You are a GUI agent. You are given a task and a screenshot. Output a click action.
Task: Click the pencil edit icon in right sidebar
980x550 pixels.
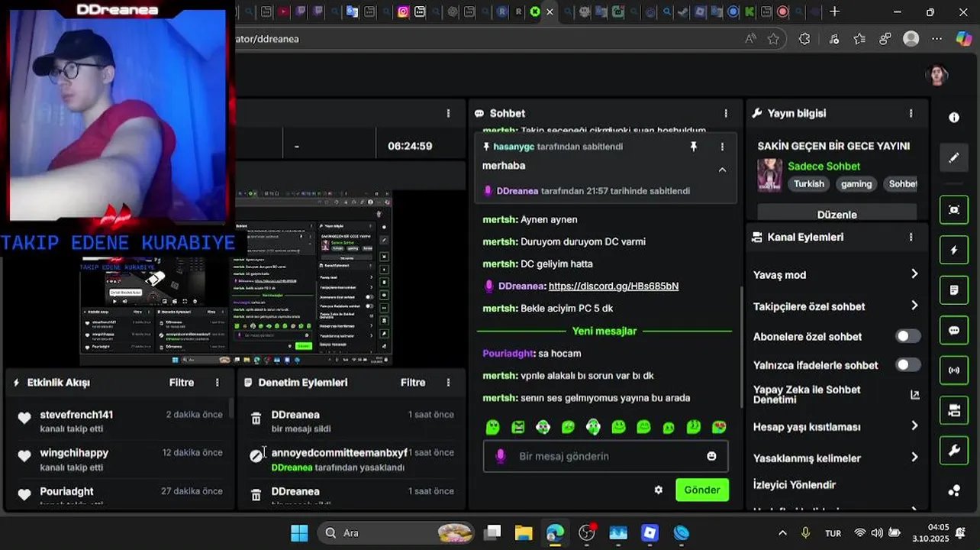point(954,158)
